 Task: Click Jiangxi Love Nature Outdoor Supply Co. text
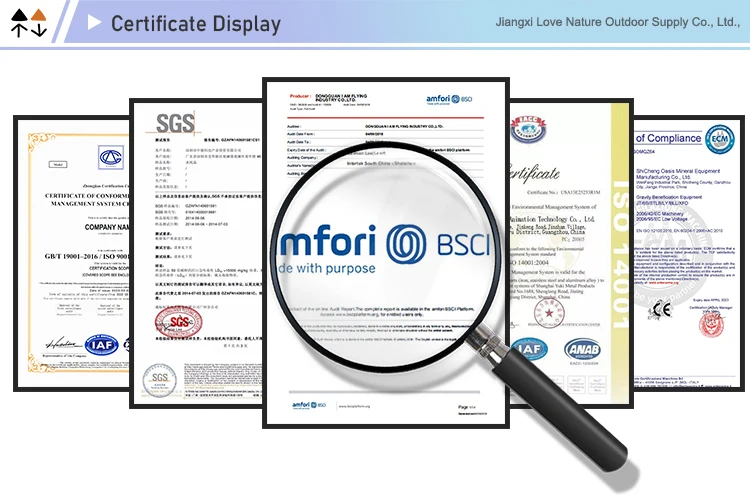tap(618, 22)
